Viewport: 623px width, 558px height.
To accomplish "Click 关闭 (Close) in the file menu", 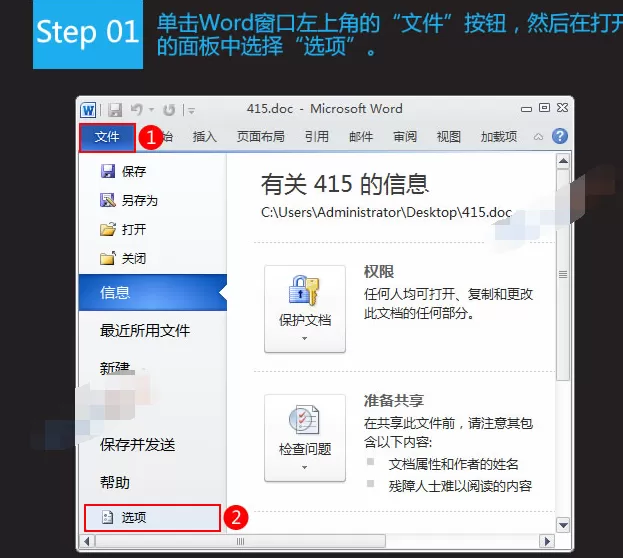I will coord(123,258).
